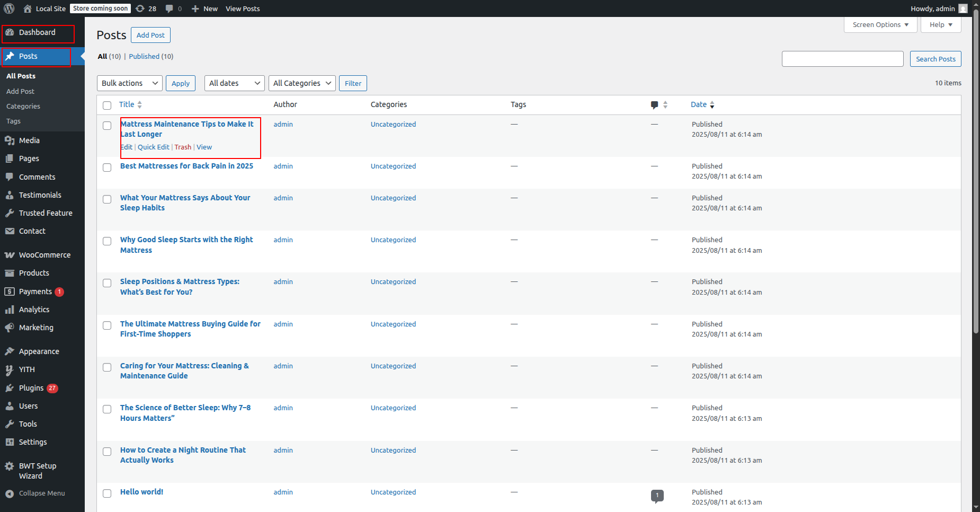Open the All Categories dropdown
980x512 pixels.
(301, 83)
